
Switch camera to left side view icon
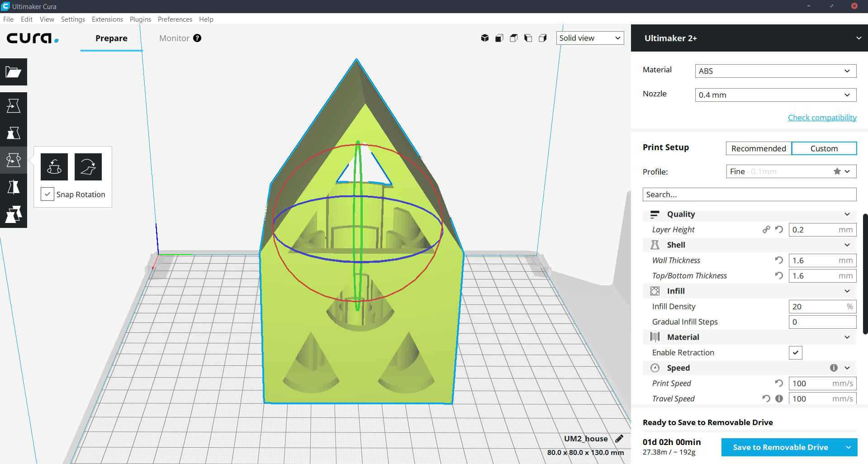(x=528, y=38)
